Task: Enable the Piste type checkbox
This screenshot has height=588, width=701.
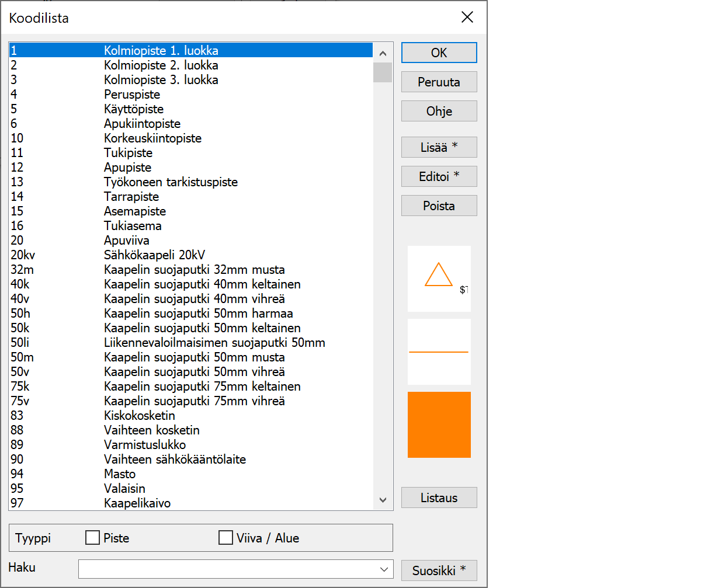Action: point(93,538)
